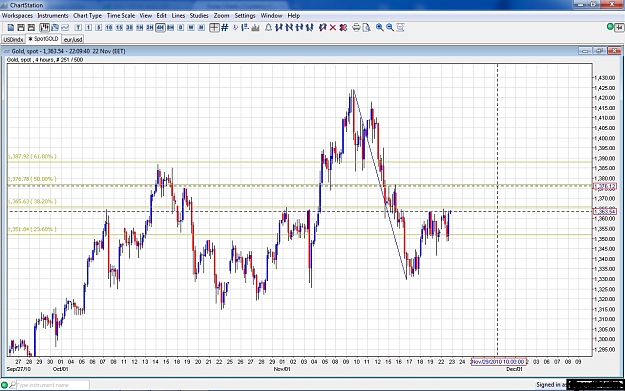Open the Window menu

click(x=271, y=16)
